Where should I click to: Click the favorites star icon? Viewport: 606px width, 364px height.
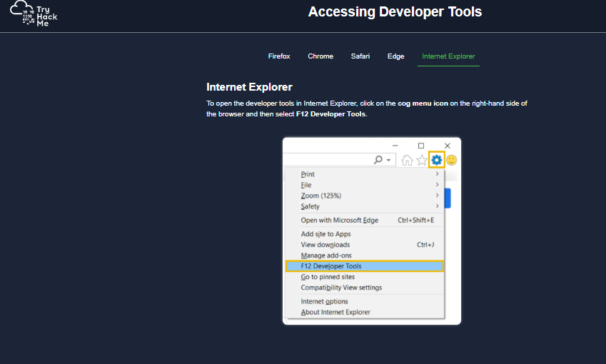point(422,160)
